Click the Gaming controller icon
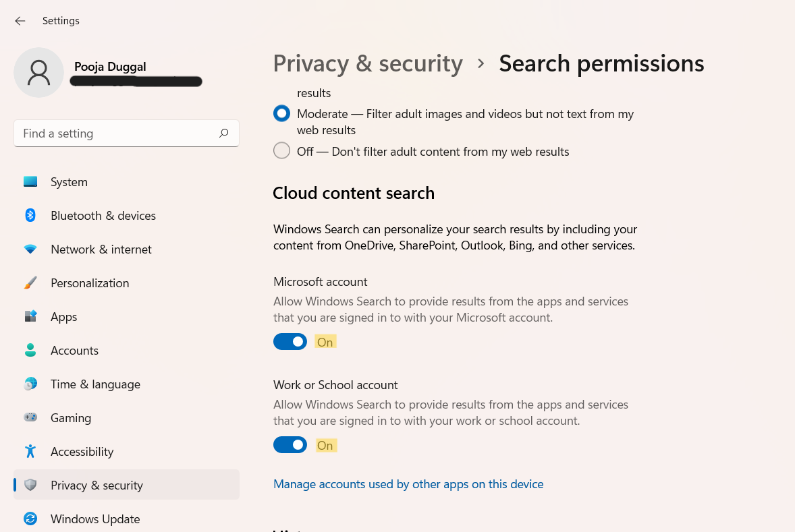 (30, 418)
